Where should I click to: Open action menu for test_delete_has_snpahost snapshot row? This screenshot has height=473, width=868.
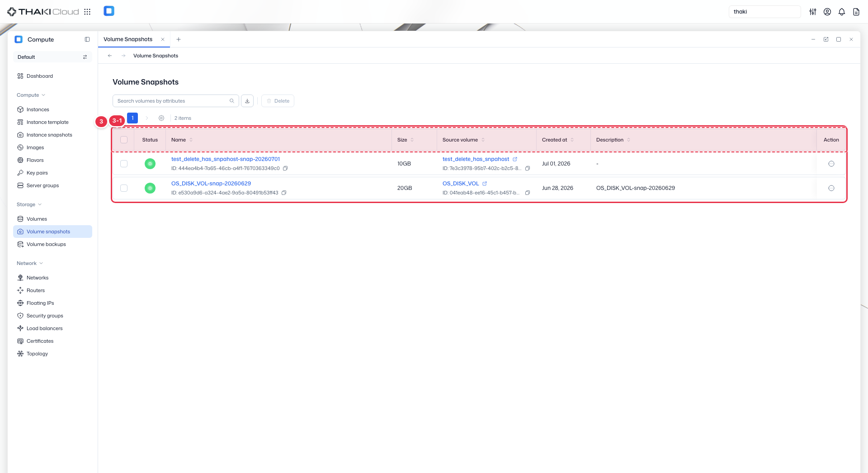[831, 164]
